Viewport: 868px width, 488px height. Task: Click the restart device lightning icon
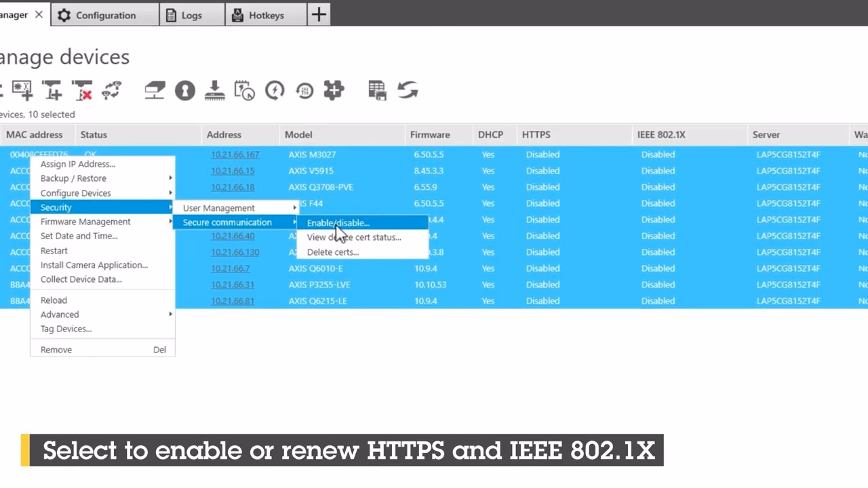(275, 90)
